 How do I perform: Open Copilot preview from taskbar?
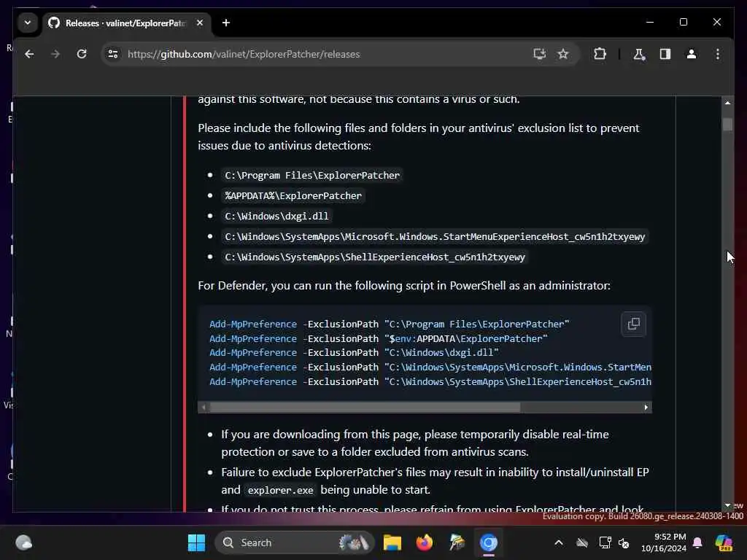724,542
